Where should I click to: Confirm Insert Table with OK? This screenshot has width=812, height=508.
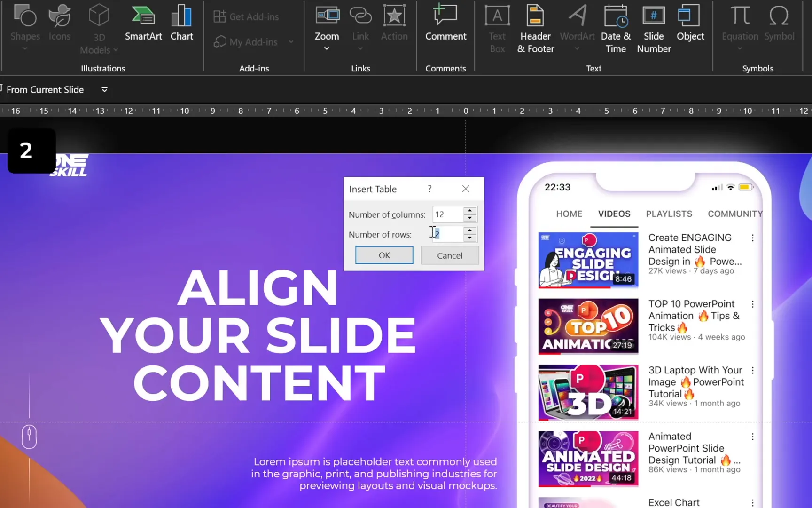click(x=384, y=255)
